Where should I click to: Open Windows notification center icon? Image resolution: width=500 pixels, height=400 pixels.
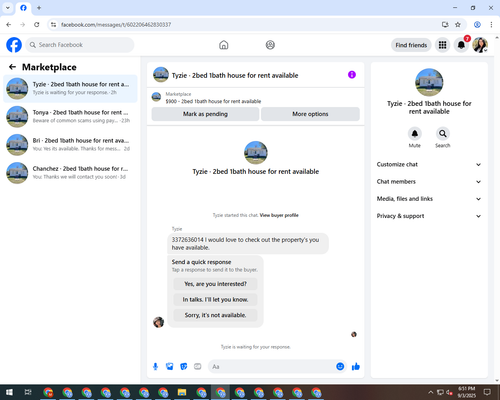pyautogui.click(x=487, y=392)
